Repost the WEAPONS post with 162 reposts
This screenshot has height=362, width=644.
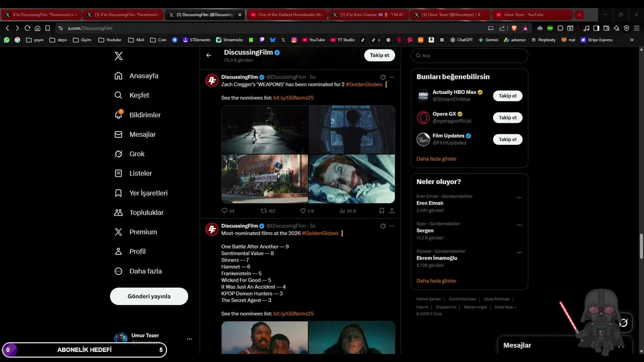[268, 211]
